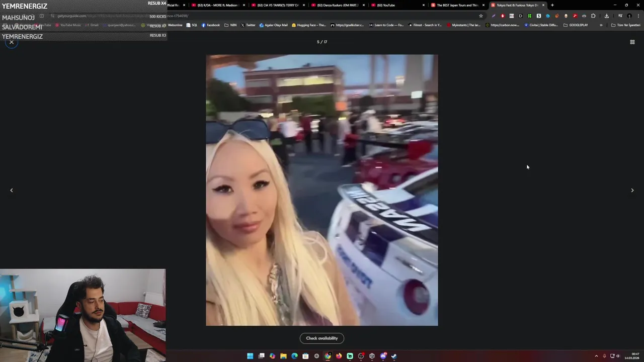This screenshot has width=644, height=362.
Task: Open Firefox from the taskbar
Action: click(339, 356)
